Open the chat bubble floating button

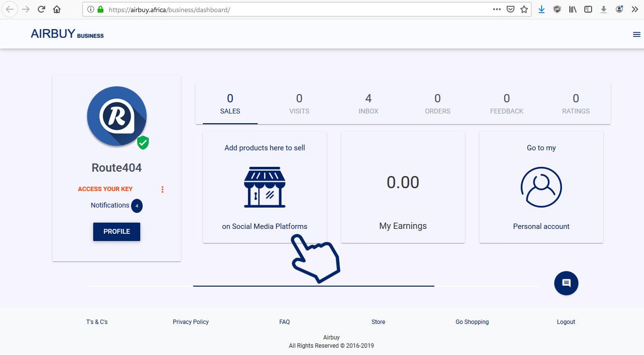tap(566, 283)
